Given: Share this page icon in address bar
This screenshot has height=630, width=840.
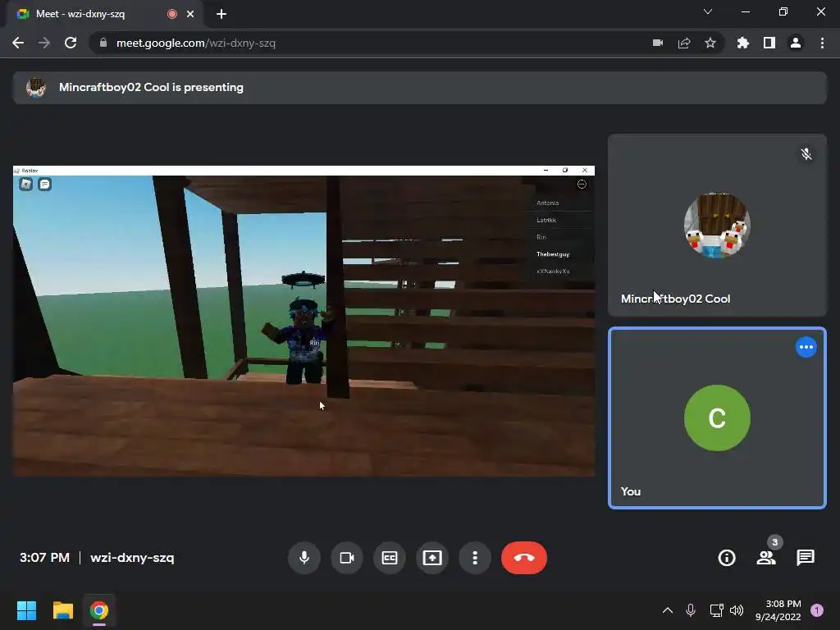Looking at the screenshot, I should point(684,43).
